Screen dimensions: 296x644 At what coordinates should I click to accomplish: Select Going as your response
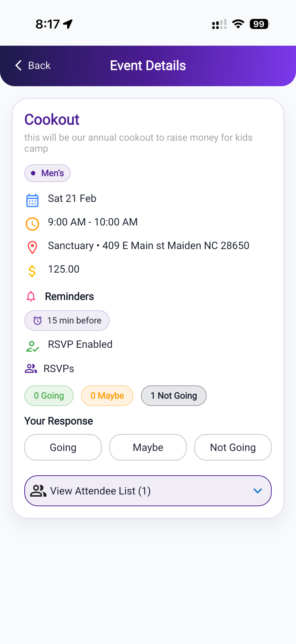coord(63,447)
